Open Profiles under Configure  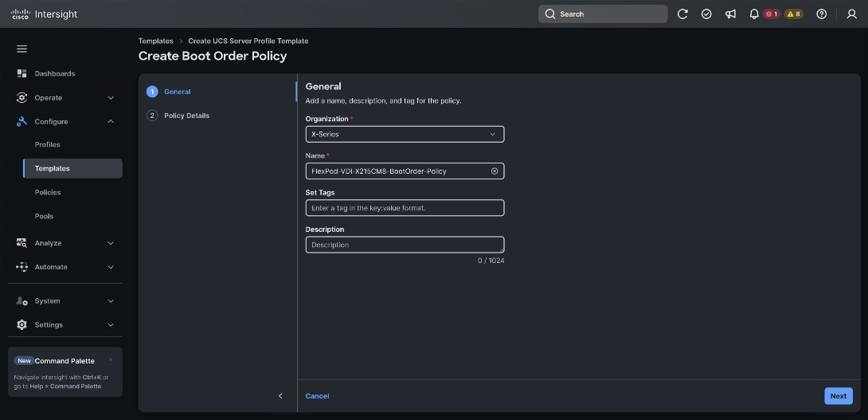pos(47,144)
